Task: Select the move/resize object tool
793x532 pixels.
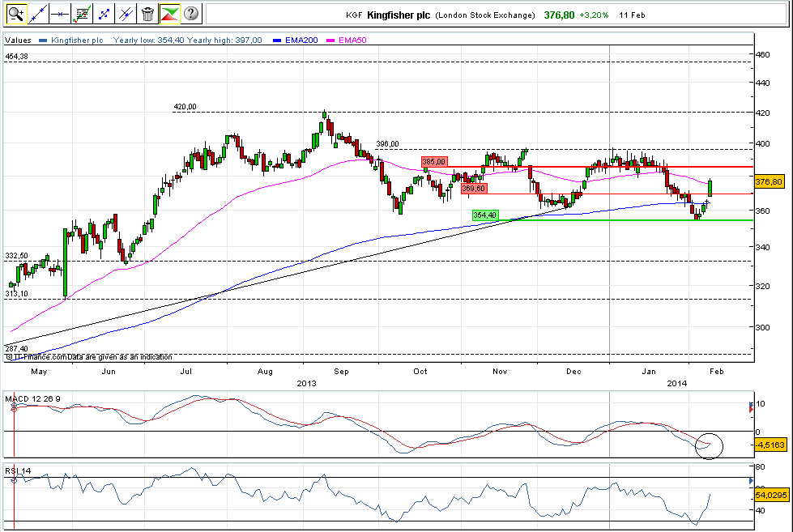Action: [104, 14]
